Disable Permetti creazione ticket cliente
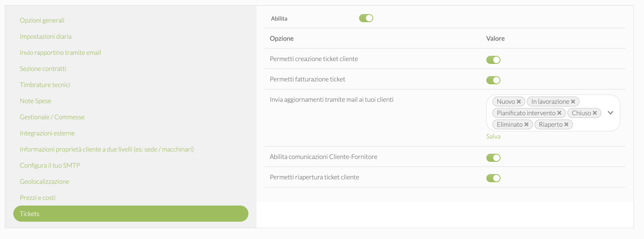 (x=493, y=60)
